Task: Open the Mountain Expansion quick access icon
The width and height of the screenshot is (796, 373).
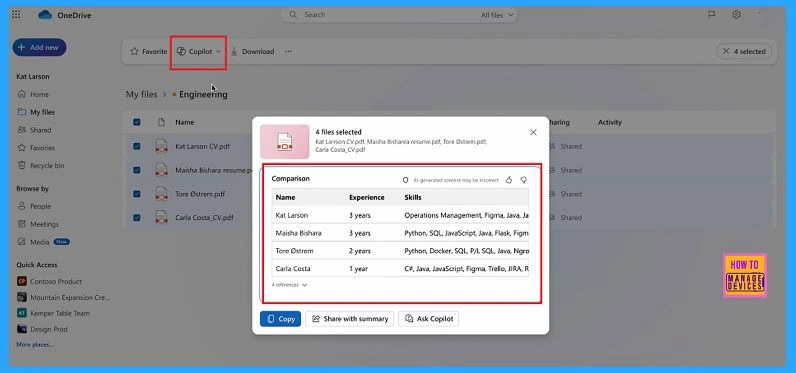Action: pyautogui.click(x=22, y=297)
